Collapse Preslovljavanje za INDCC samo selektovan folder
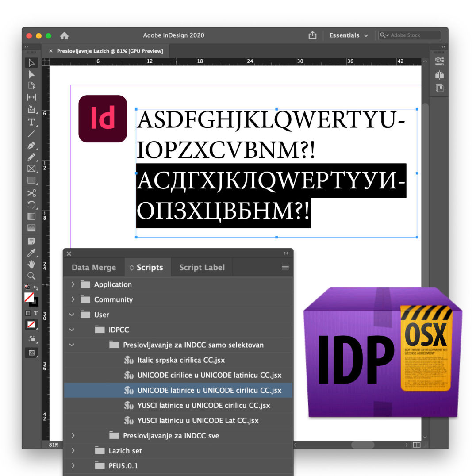Viewport: 476px width, 476px height. coord(72,345)
